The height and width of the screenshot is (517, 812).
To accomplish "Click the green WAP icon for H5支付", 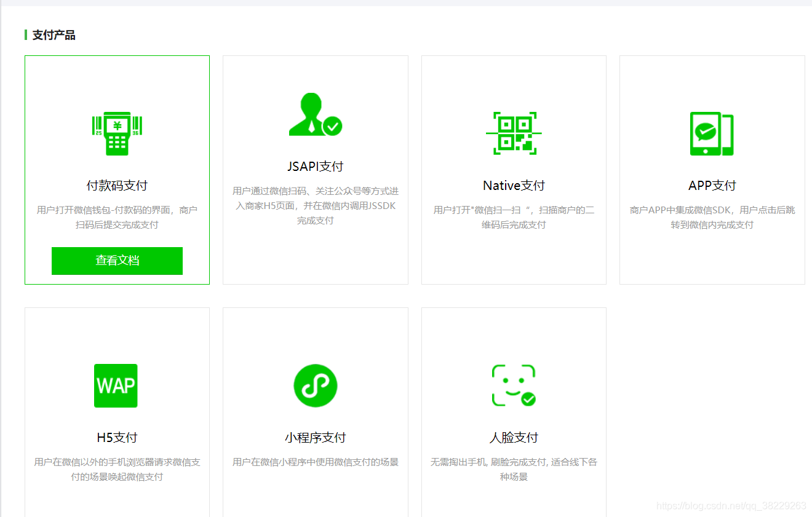I will pyautogui.click(x=116, y=385).
